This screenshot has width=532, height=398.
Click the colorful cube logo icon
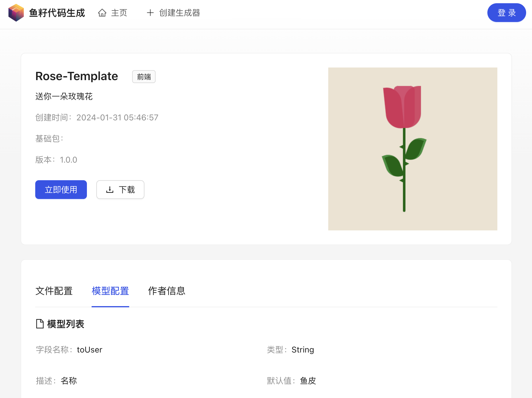tap(16, 13)
